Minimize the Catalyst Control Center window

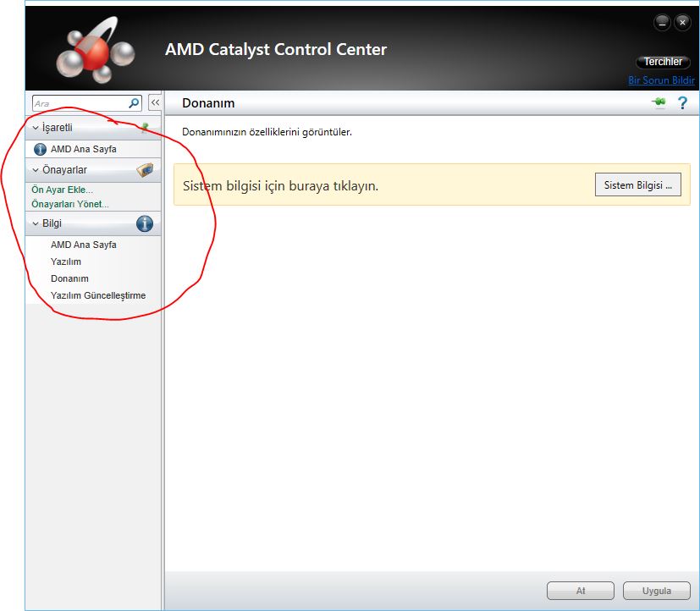coord(662,22)
